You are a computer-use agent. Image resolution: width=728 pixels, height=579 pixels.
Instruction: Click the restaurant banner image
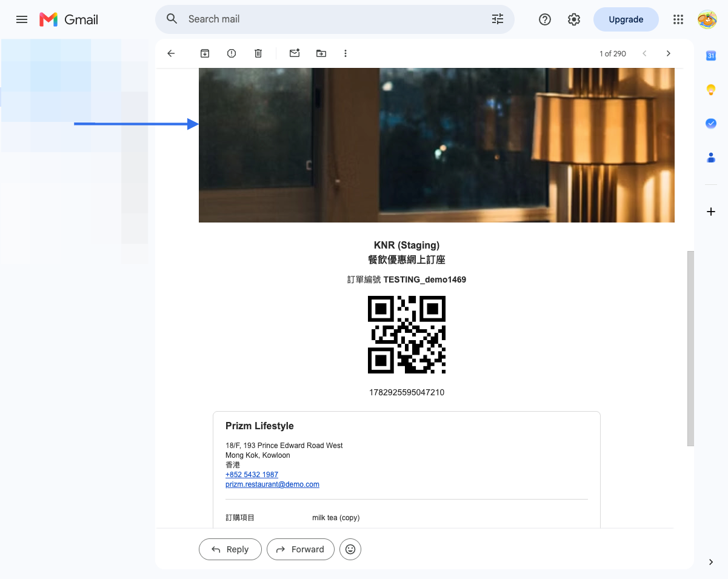(436, 145)
